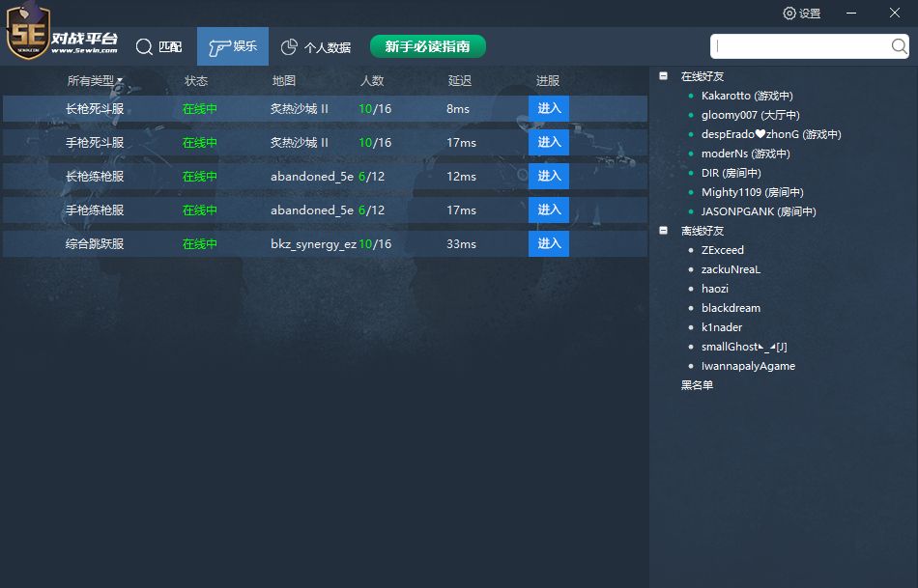This screenshot has width=918, height=588.
Task: Open 个人数据 pie chart icon
Action: [x=289, y=46]
